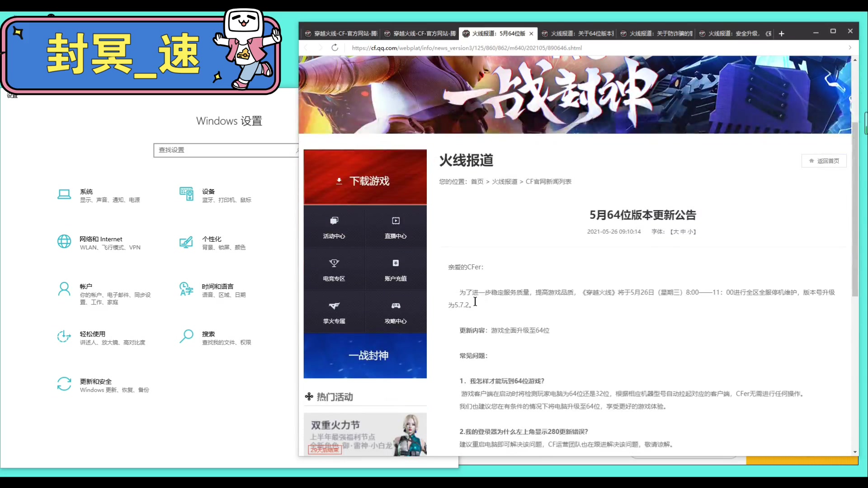Set font size to 大
Viewport: 868px width, 488px height.
tap(676, 232)
